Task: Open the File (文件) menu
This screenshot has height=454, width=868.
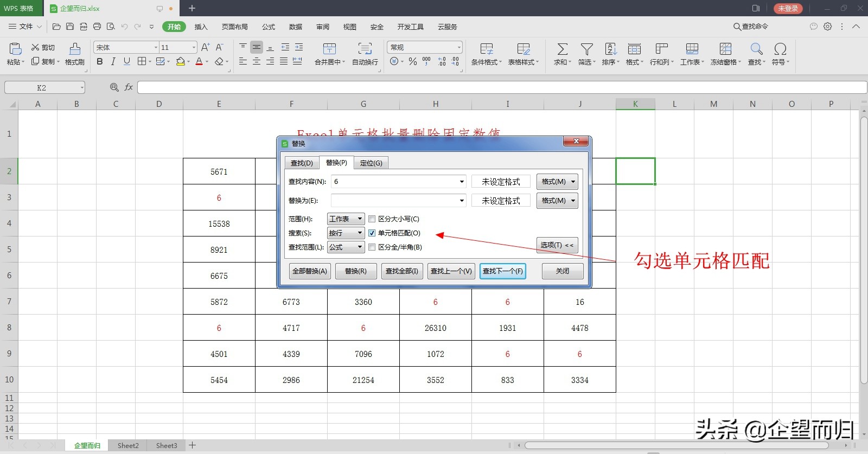Action: (25, 27)
